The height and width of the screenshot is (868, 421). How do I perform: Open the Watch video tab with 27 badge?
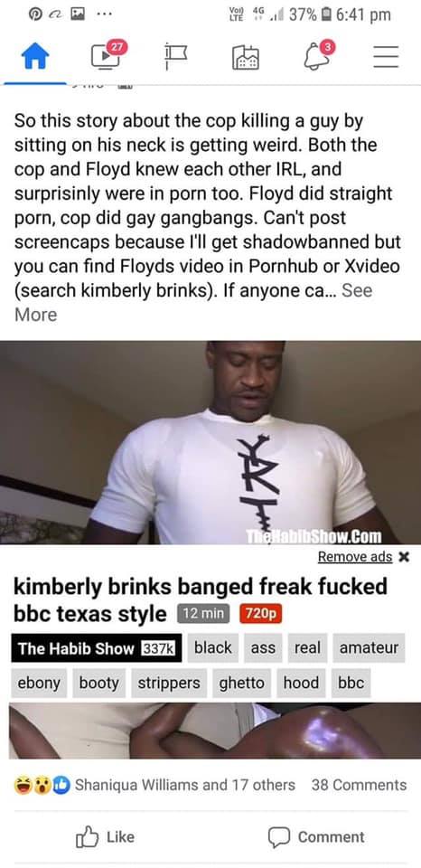[x=107, y=55]
